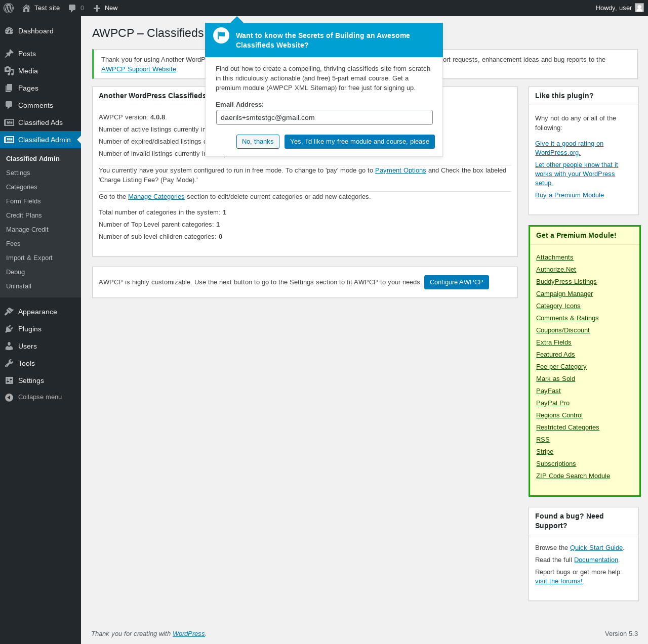Click Buy a Premium Module link
The image size is (648, 644).
[x=570, y=195]
